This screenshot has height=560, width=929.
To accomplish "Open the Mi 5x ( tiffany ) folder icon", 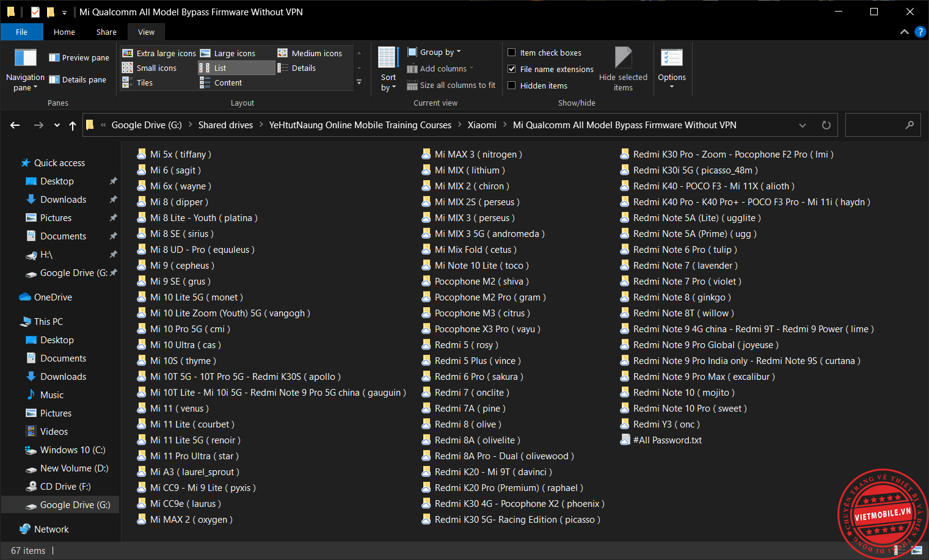I will pyautogui.click(x=141, y=155).
